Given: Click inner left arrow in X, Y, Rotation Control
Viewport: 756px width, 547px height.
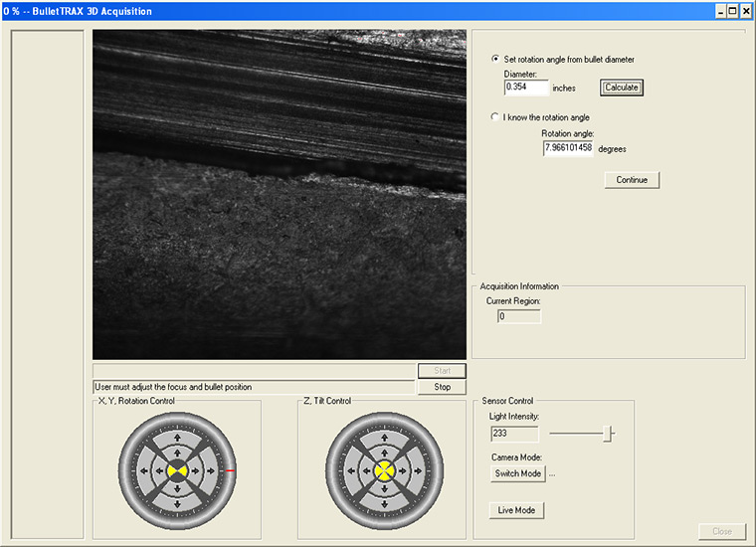Looking at the screenshot, I should click(x=159, y=470).
